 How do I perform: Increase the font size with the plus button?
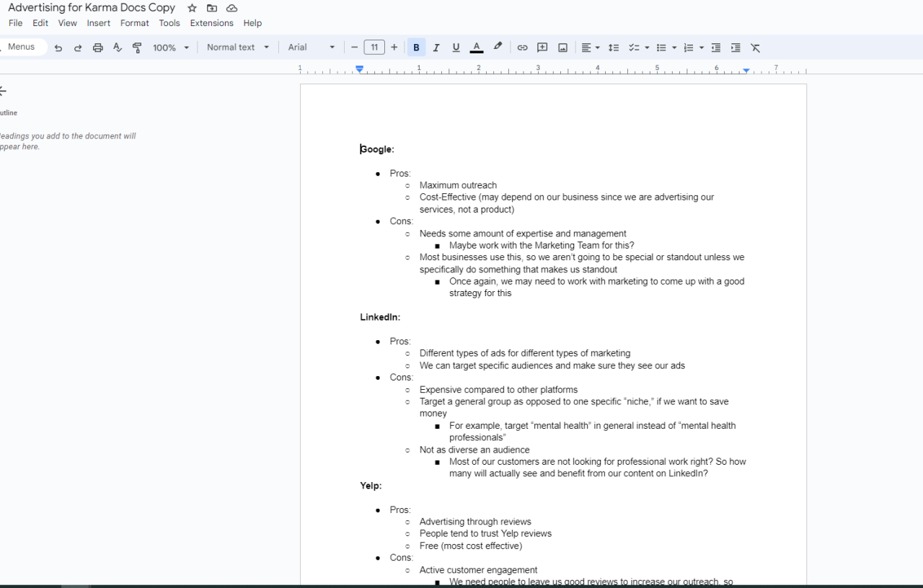point(394,48)
